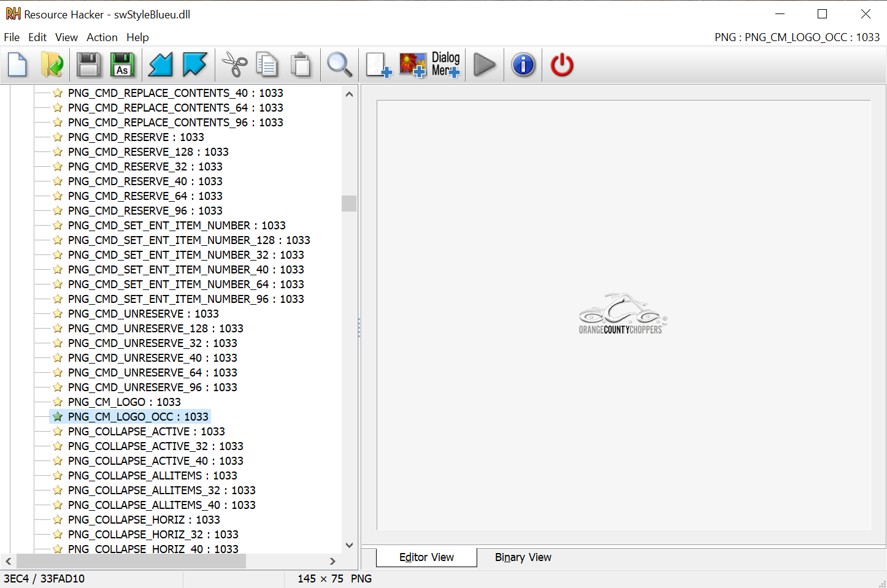Select PNG_COLLAPSE_ALLITEMS : 1033
The height and width of the screenshot is (588, 887).
pyautogui.click(x=152, y=475)
